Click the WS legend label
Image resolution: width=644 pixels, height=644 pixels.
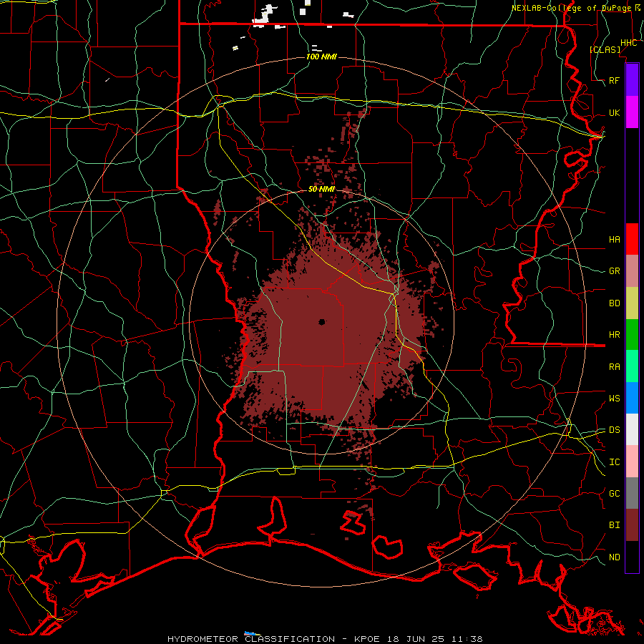[x=615, y=399]
